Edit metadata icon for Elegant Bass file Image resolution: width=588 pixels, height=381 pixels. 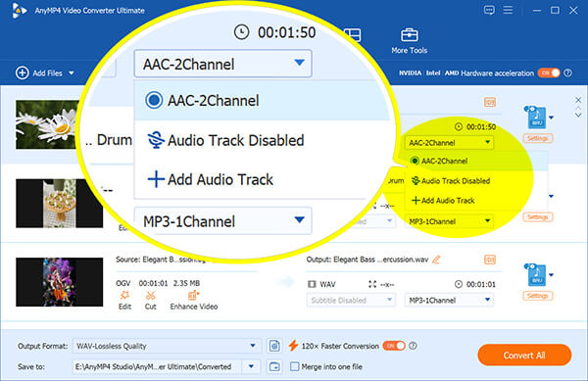pyautogui.click(x=490, y=260)
